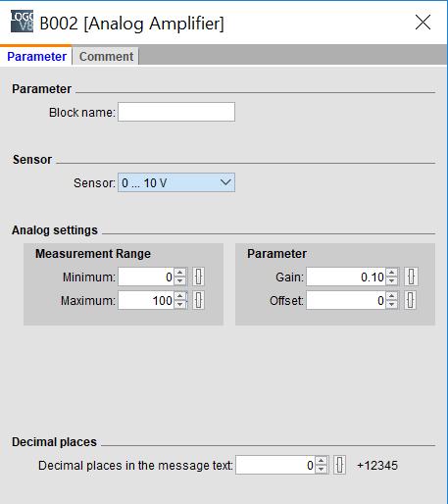448x504 pixels.
Task: Decrease decimal places with down arrow
Action: pos(322,469)
